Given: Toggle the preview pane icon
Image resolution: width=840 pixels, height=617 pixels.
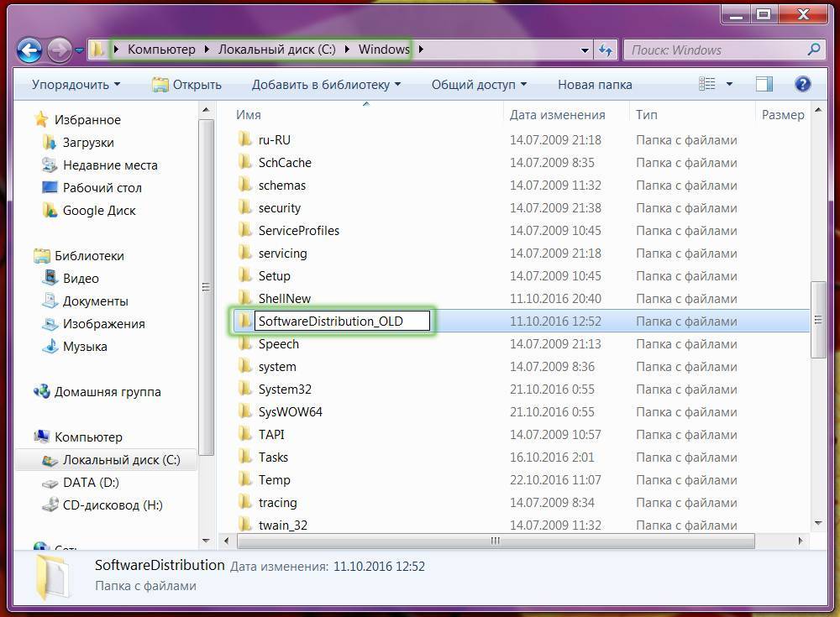Looking at the screenshot, I should pyautogui.click(x=764, y=84).
